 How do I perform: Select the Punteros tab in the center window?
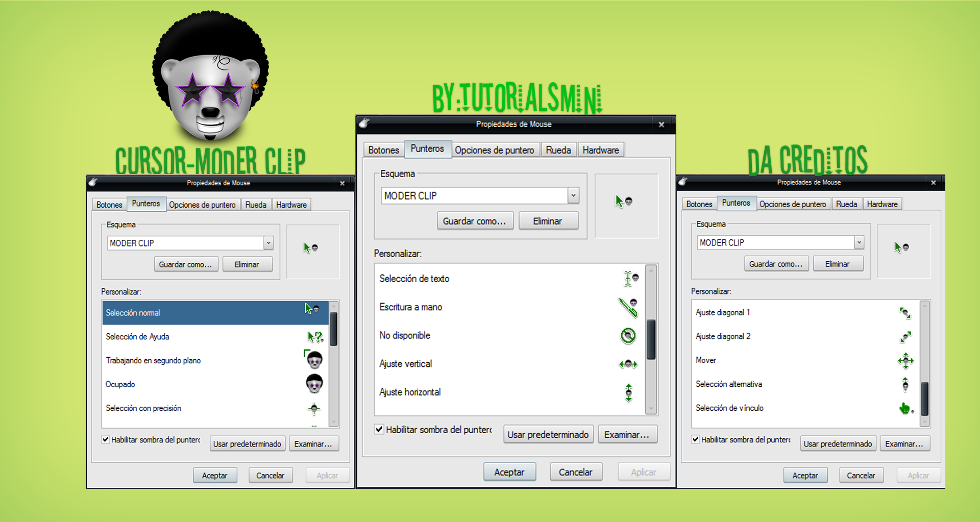coord(427,148)
